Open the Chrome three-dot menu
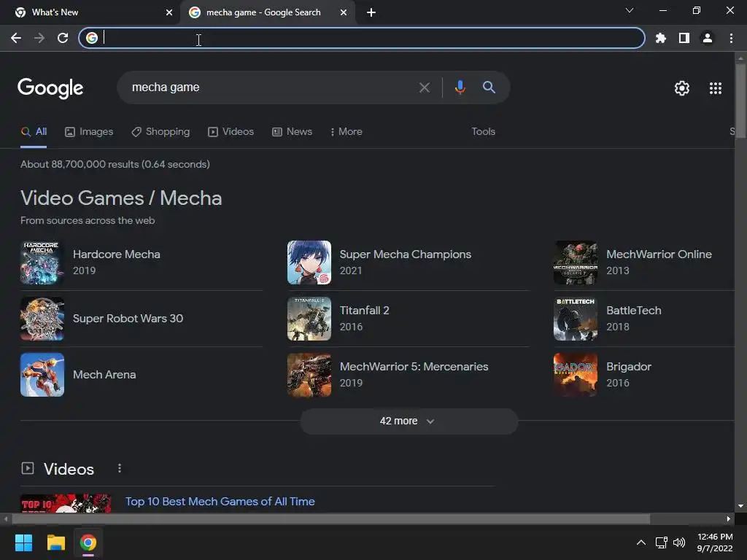 pos(731,38)
